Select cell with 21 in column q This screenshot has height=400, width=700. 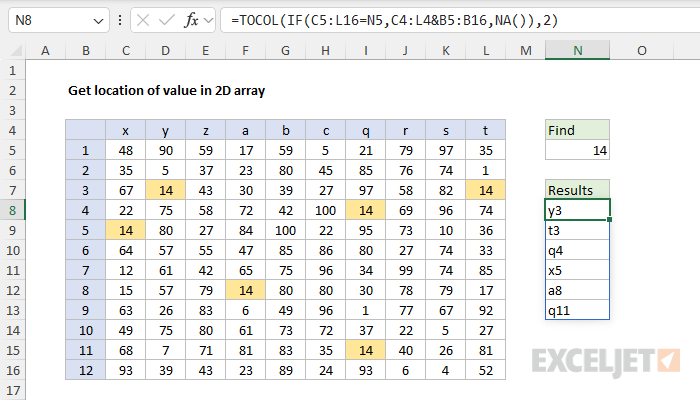366,150
